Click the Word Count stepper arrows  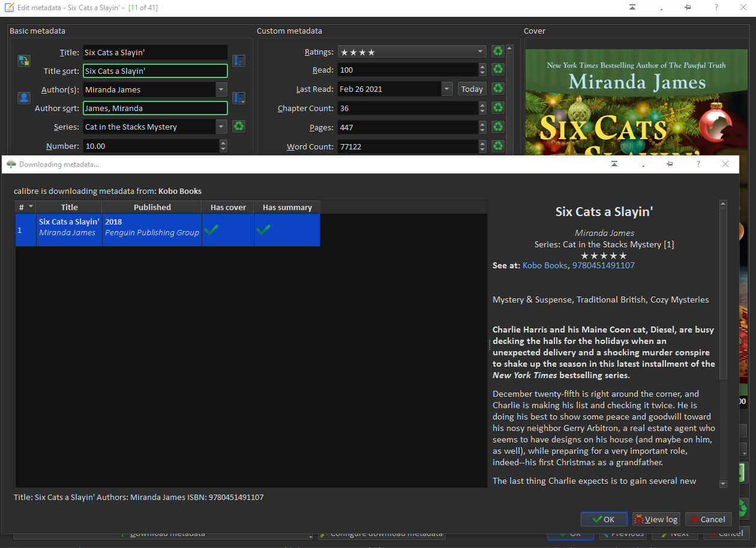pyautogui.click(x=482, y=146)
